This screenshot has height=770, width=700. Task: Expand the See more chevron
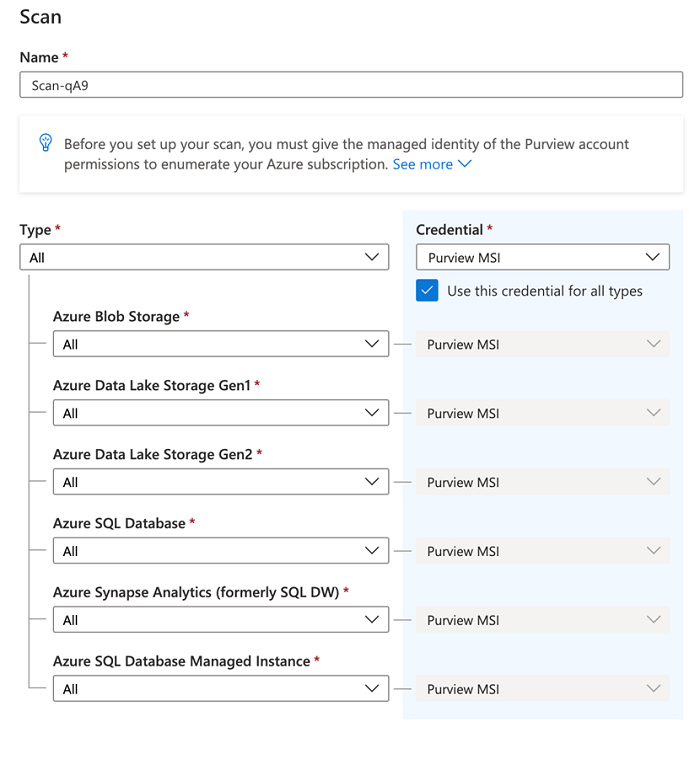pos(464,164)
